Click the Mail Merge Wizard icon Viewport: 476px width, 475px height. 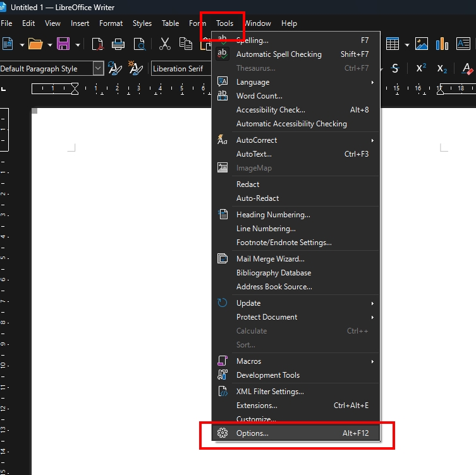[223, 259]
